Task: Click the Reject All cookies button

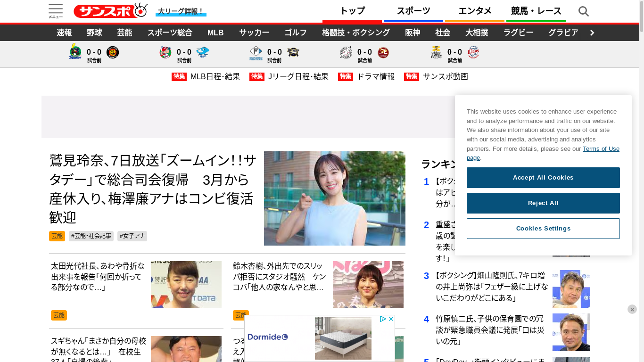Action: point(543,203)
